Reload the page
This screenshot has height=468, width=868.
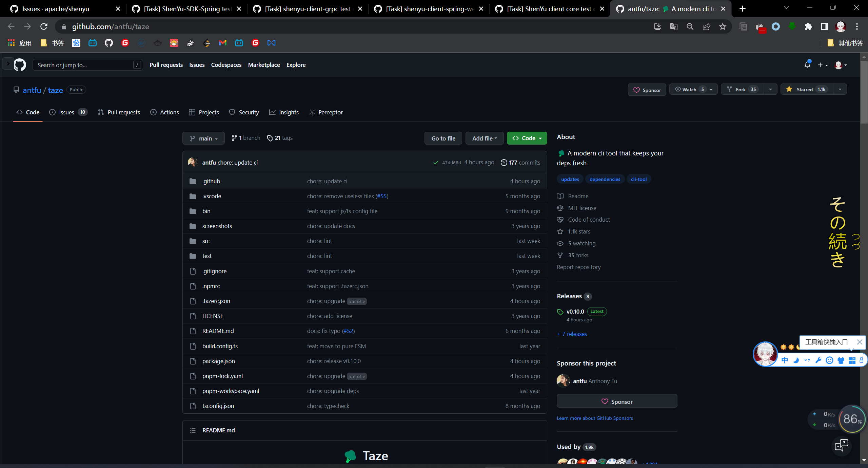(x=44, y=26)
